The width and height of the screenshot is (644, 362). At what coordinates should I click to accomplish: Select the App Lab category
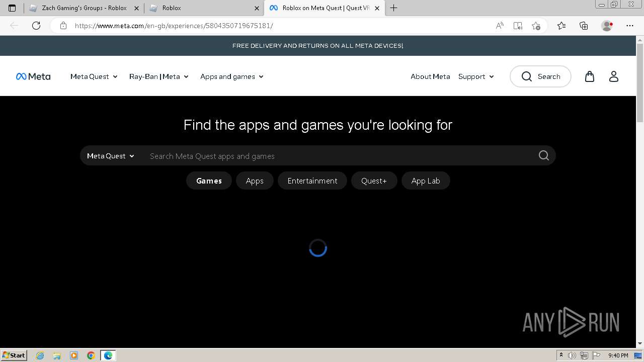coord(426,180)
